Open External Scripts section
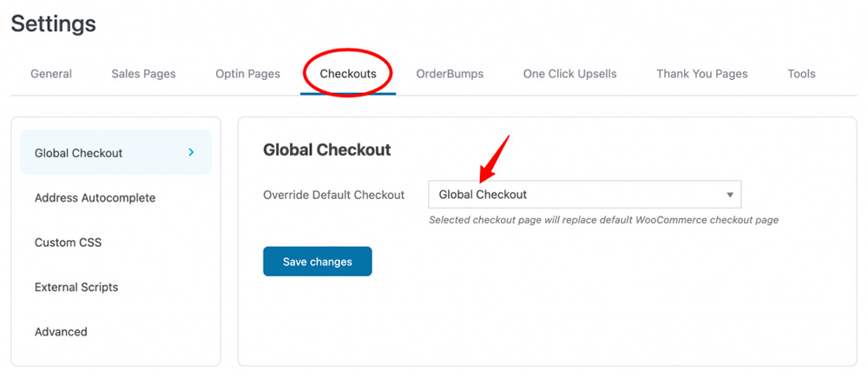This screenshot has width=868, height=378. [76, 287]
